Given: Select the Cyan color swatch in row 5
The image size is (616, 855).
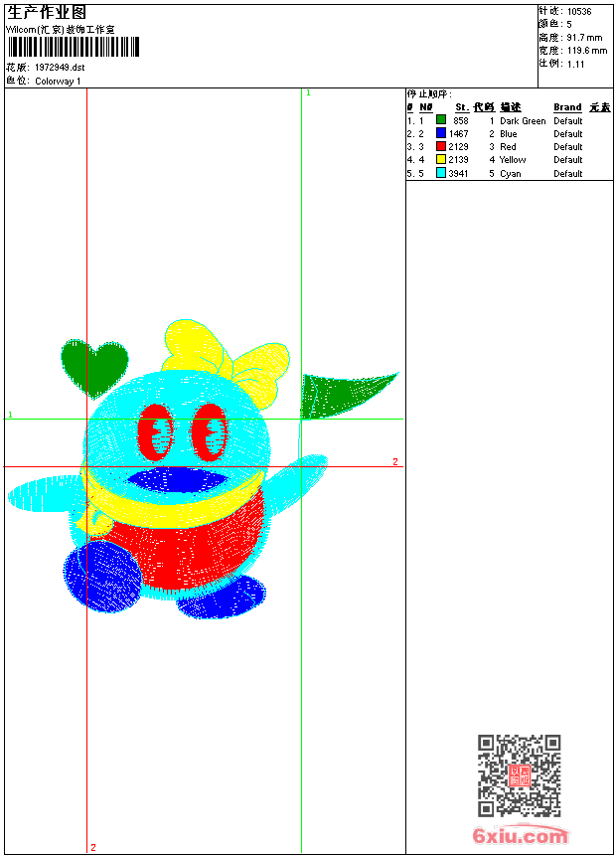Looking at the screenshot, I should click(441, 173).
